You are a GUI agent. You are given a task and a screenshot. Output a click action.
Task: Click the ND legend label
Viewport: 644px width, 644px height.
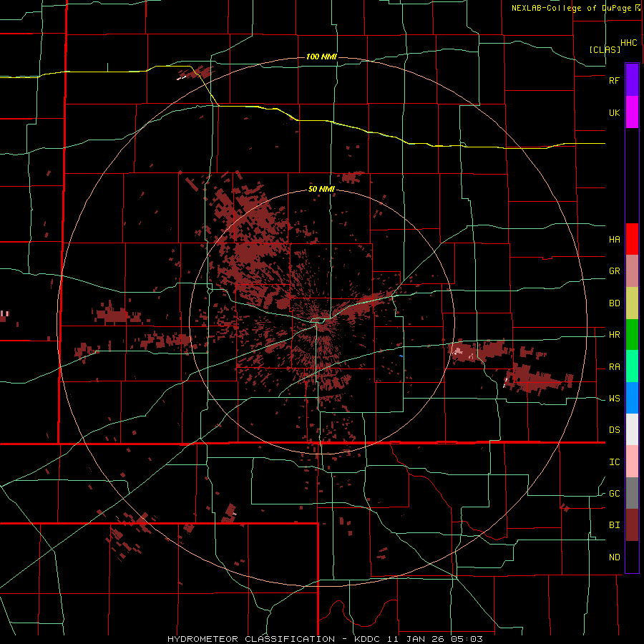[x=614, y=557]
